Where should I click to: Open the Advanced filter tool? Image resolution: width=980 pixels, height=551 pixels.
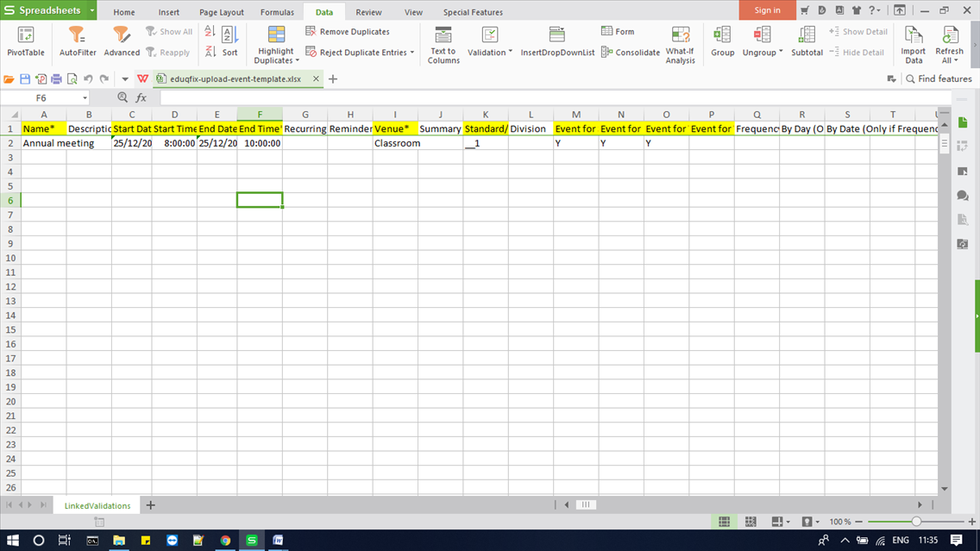click(122, 42)
